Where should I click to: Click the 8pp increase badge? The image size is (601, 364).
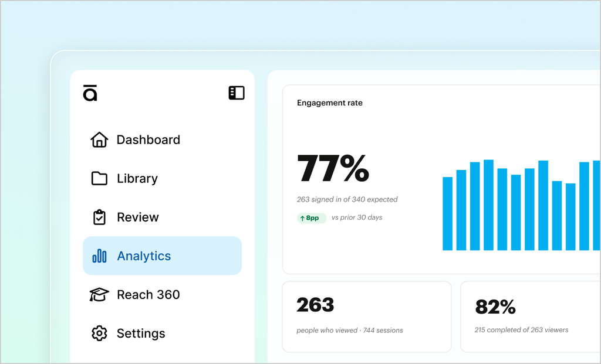click(312, 218)
